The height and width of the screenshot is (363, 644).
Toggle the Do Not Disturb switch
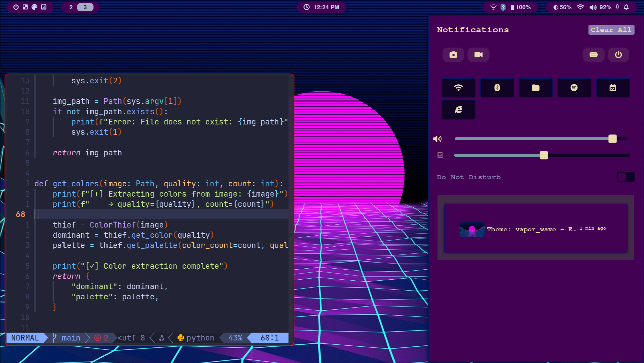tap(626, 177)
